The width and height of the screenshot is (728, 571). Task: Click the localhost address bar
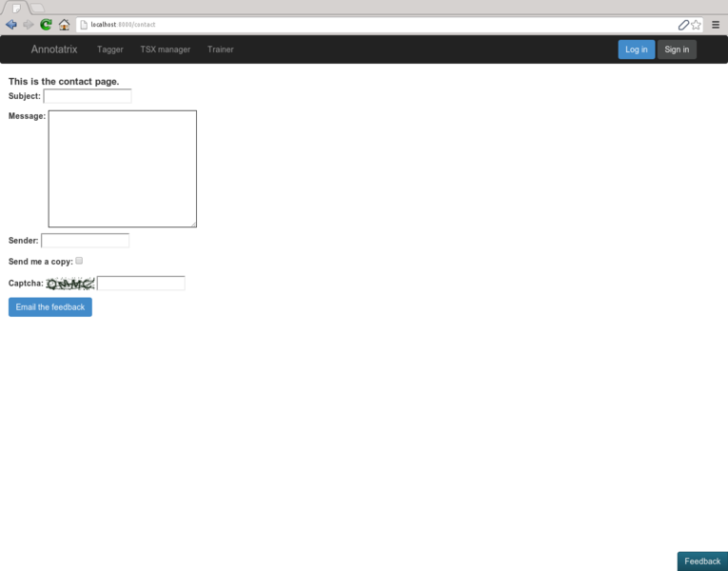[381, 25]
